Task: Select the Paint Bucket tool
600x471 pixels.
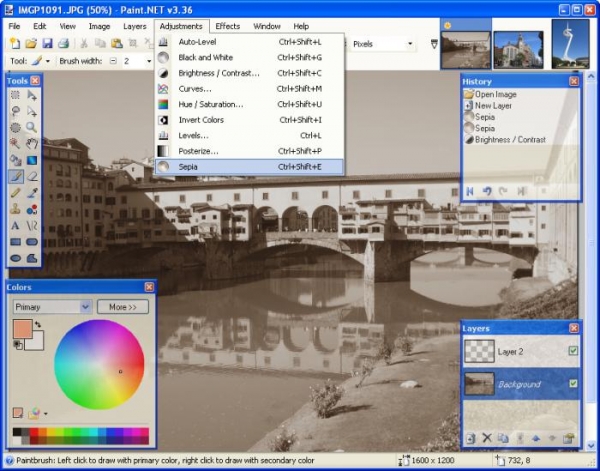Action: tap(15, 160)
